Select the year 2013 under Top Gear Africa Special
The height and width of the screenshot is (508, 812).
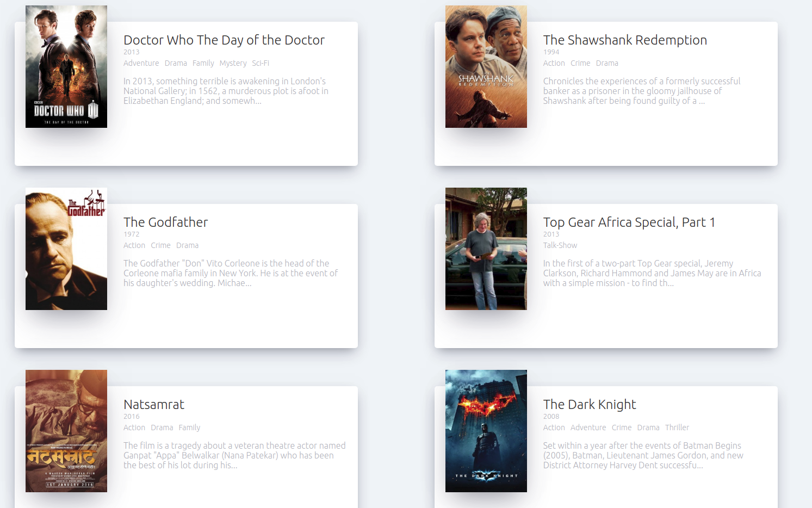tap(551, 234)
